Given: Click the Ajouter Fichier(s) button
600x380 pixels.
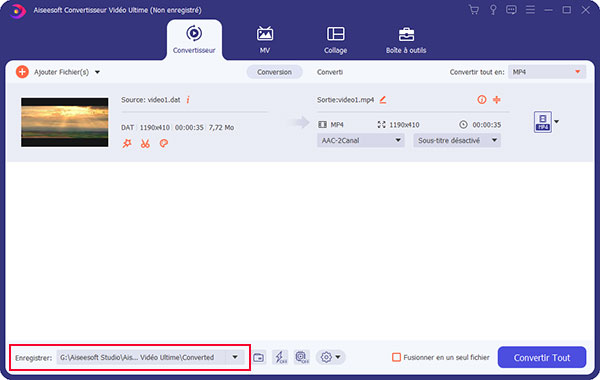Looking at the screenshot, I should (58, 72).
